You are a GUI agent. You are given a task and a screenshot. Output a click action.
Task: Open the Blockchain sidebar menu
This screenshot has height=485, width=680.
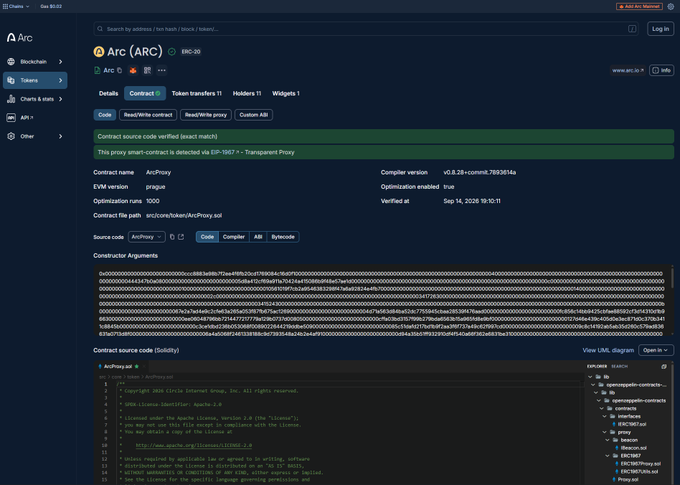point(35,62)
